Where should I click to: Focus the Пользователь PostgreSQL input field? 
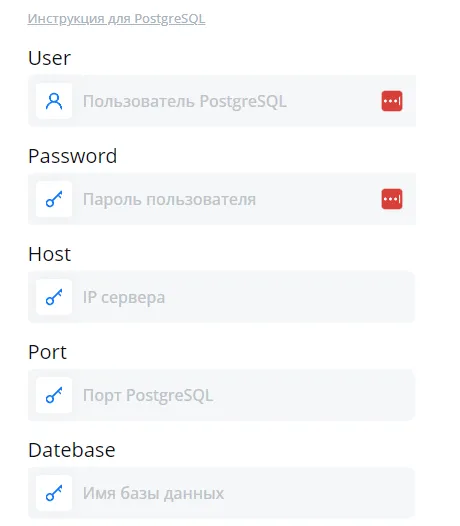coord(222,101)
